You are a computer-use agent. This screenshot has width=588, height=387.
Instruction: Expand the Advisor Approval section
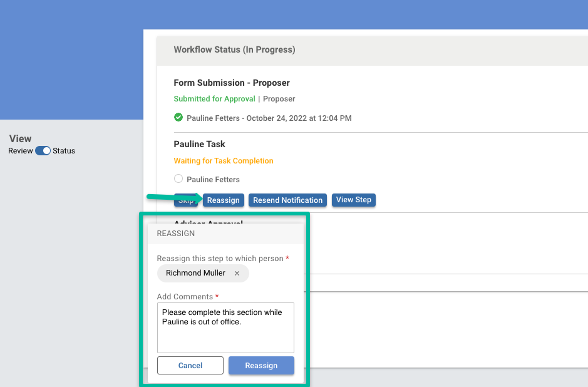[x=207, y=224]
